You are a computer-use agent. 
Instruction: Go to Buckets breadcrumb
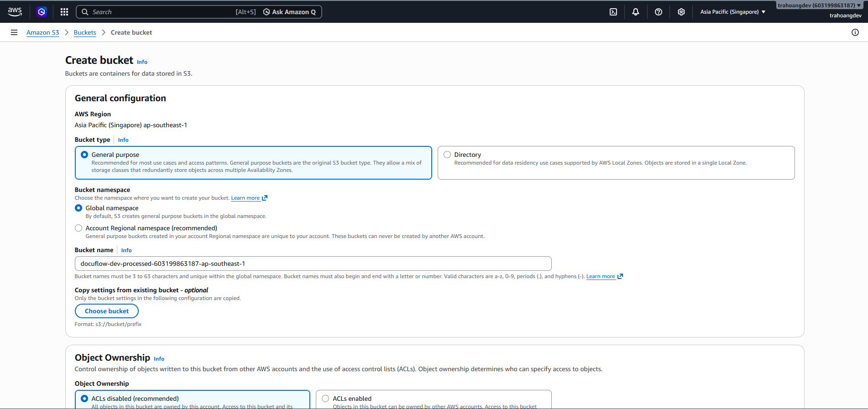[85, 32]
